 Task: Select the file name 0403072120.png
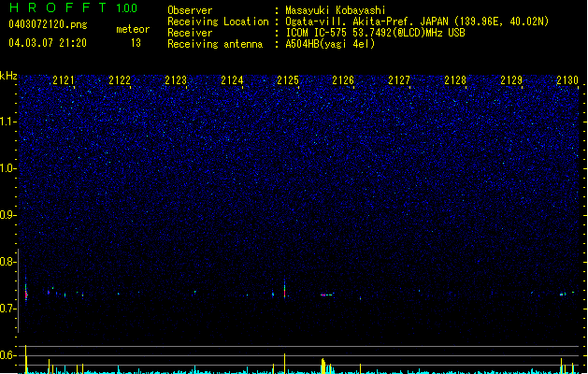48,24
